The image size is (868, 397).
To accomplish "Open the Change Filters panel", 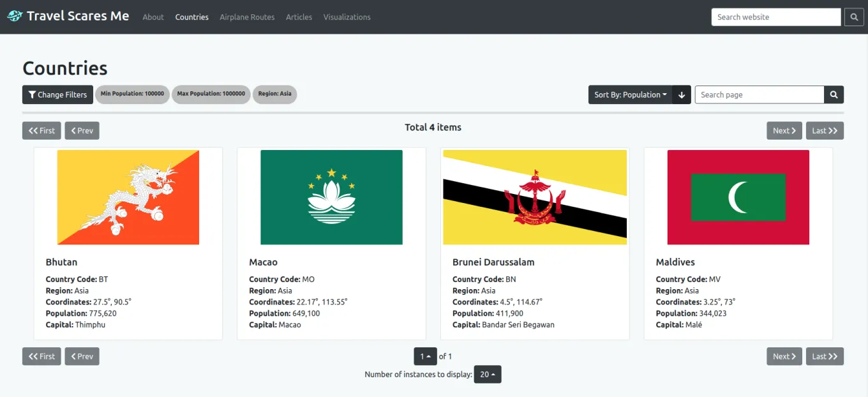I will 57,94.
